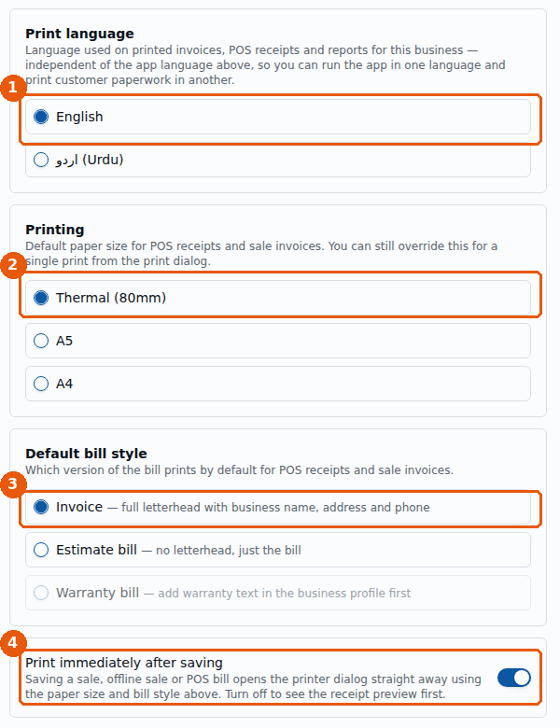560x728 pixels.
Task: Set paper size to A4
Action: click(278, 384)
